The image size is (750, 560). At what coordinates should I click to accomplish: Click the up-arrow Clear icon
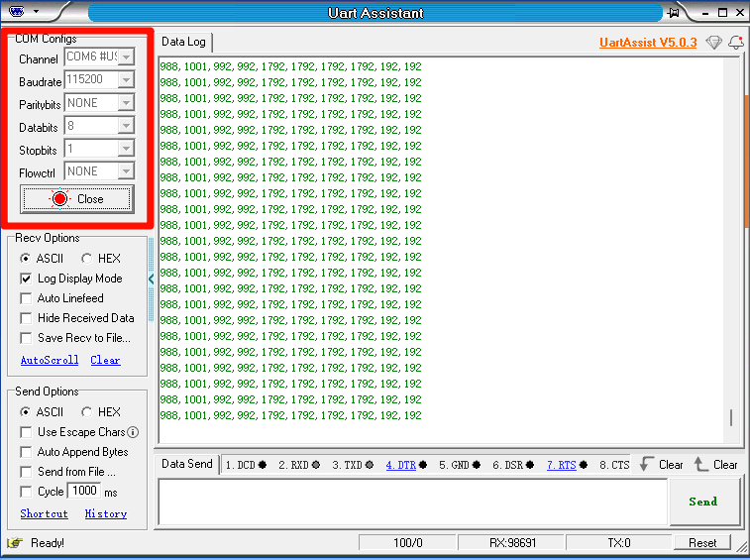(701, 464)
